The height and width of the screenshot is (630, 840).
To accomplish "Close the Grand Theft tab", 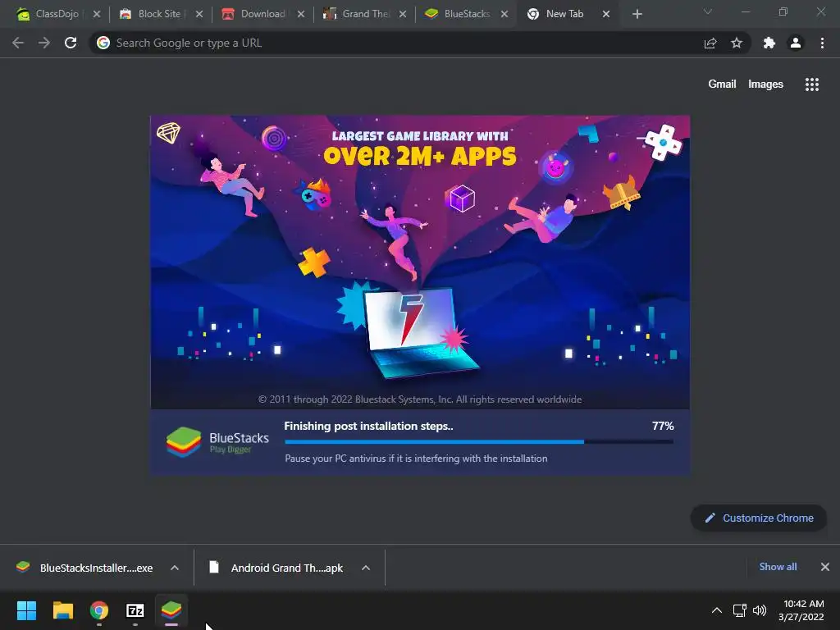I will click(403, 14).
